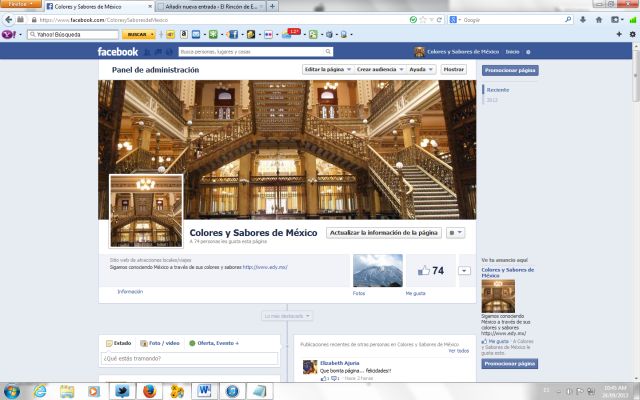640x400 pixels.
Task: Click Elizabeth Ajuria commenter name
Action: click(x=340, y=363)
